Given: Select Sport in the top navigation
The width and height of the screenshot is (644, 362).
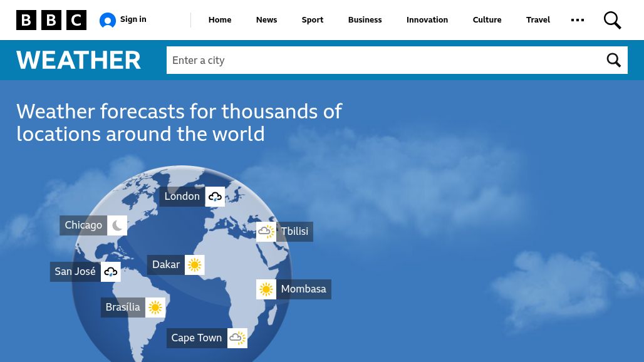Looking at the screenshot, I should click(313, 20).
